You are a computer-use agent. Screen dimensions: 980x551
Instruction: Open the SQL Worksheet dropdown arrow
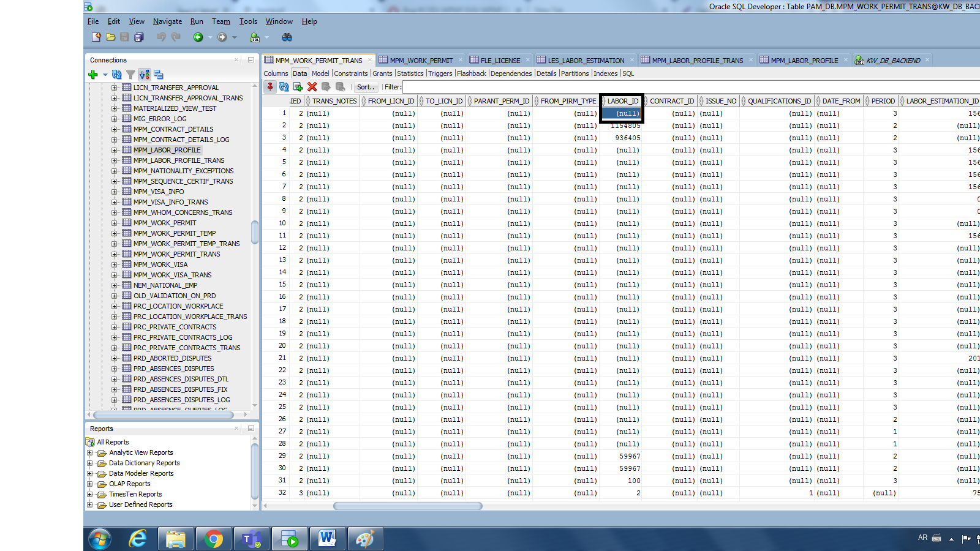point(267,38)
